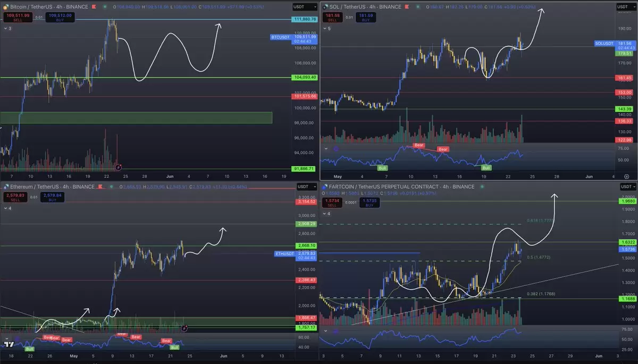Click the 111,880.76 level label on Bitcoin chart
This screenshot has width=638, height=364.
click(x=305, y=20)
